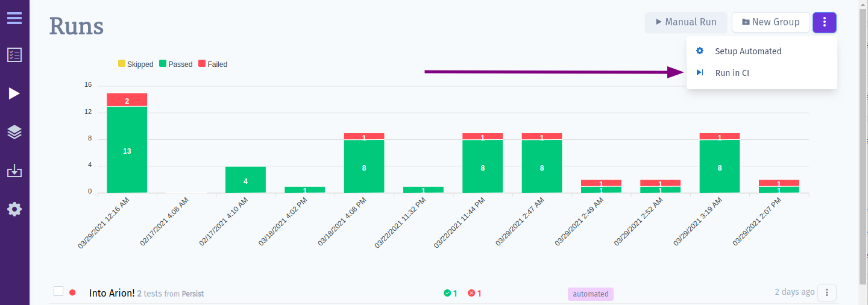Open the Into Arion! run
This screenshot has width=868, height=305.
tap(112, 293)
